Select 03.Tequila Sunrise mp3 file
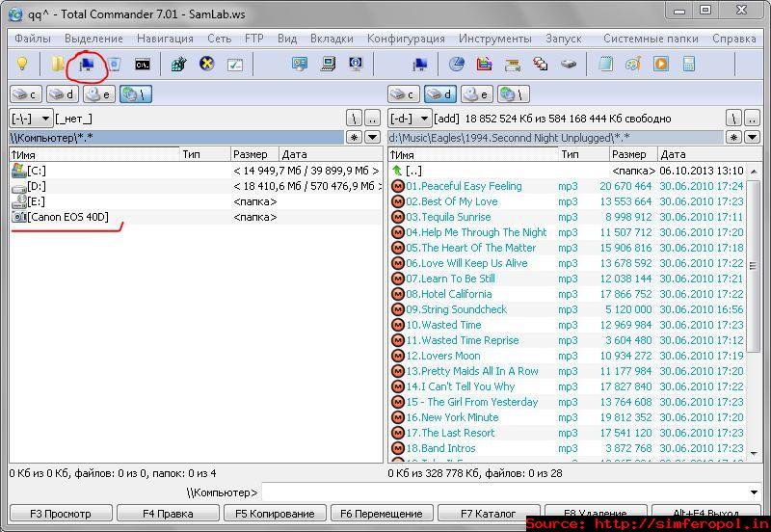The image size is (771, 532). pos(568,217)
